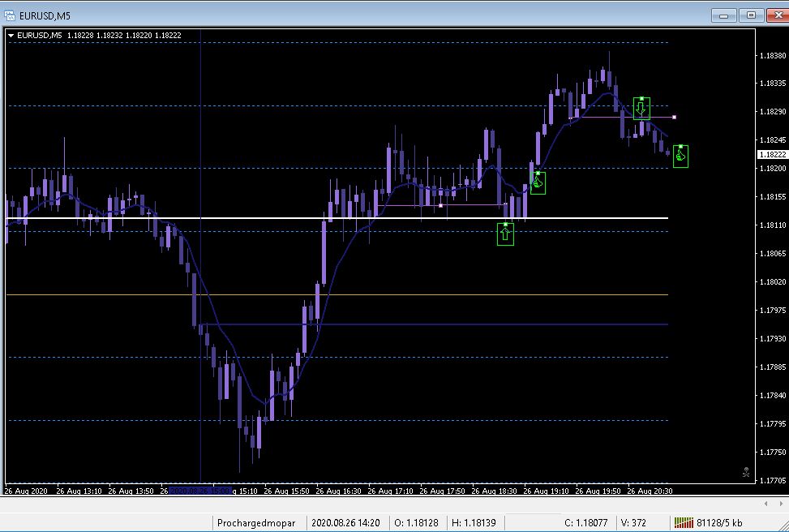Click the 26 Aug 16:30 time label
Image resolution: width=789 pixels, height=532 pixels.
[338, 490]
